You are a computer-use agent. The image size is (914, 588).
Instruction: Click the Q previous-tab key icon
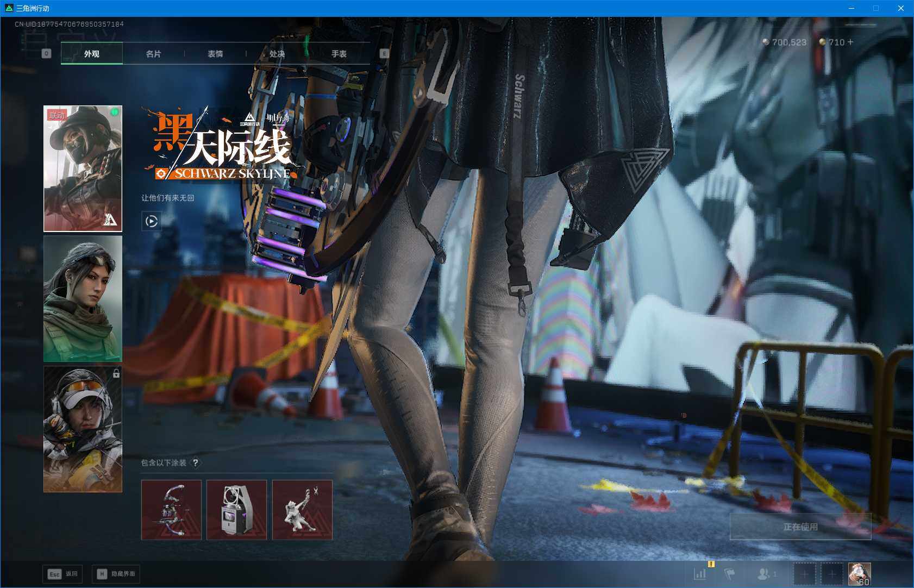click(x=46, y=53)
